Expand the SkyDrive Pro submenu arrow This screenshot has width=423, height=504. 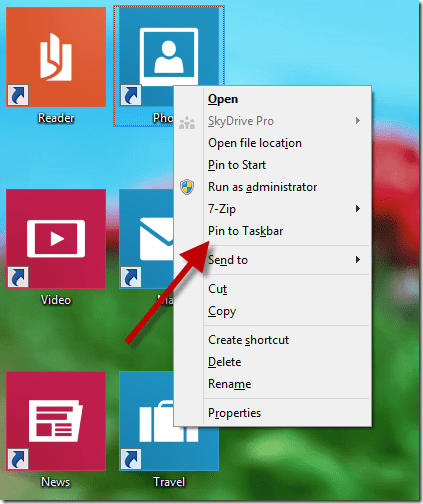pos(358,121)
